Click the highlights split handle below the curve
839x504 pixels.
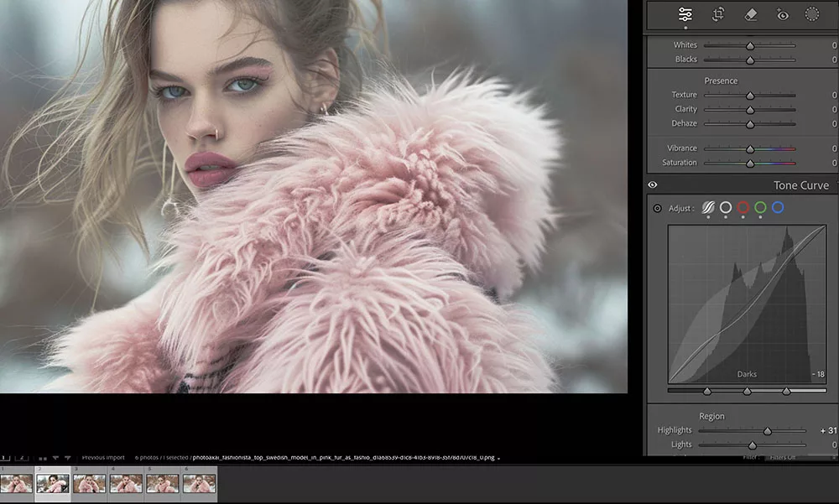(787, 392)
